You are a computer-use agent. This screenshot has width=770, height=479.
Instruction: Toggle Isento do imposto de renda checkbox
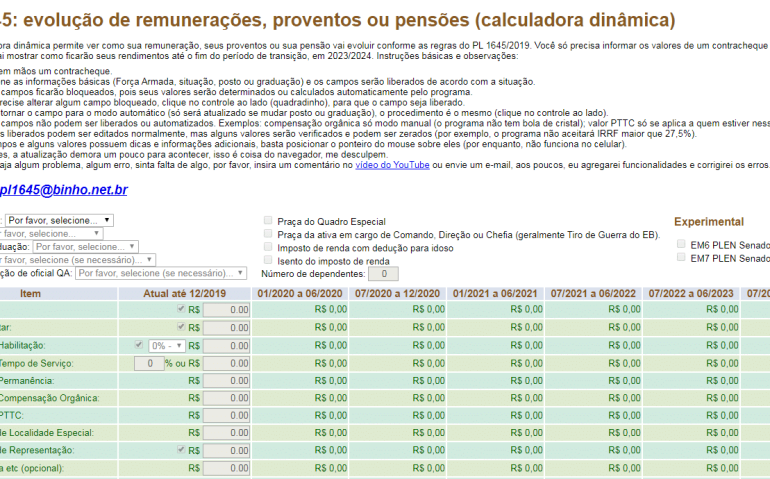tap(268, 260)
